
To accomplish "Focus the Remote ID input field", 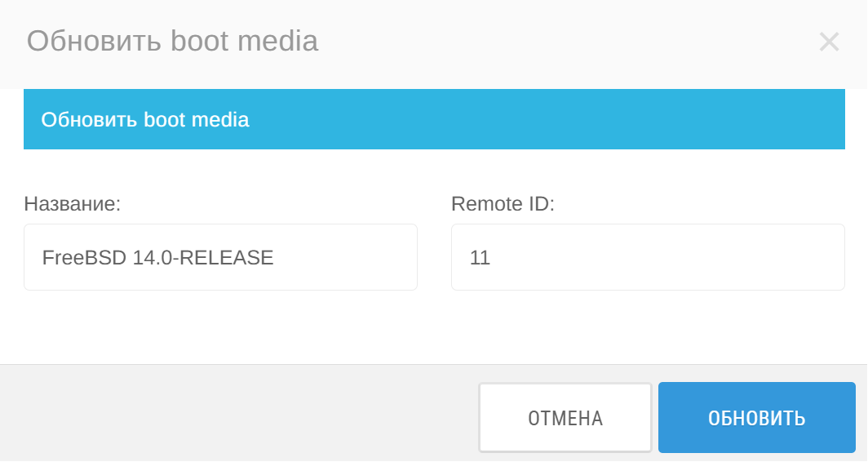I will [x=648, y=257].
